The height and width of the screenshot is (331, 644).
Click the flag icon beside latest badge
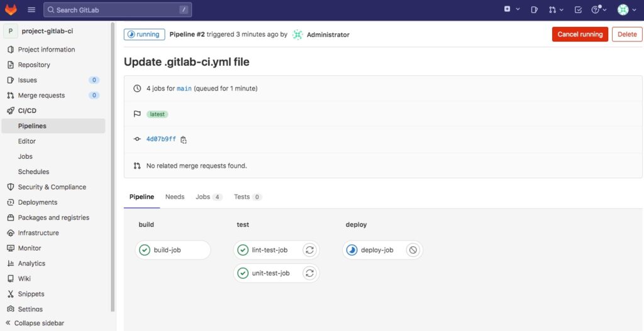coord(137,114)
